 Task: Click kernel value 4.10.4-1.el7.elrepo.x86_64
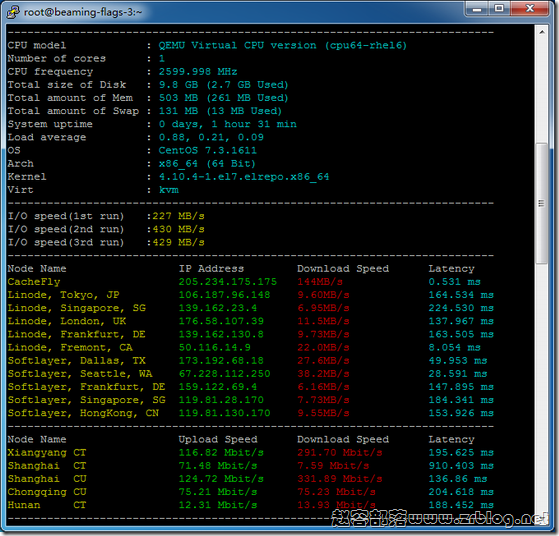click(x=244, y=177)
